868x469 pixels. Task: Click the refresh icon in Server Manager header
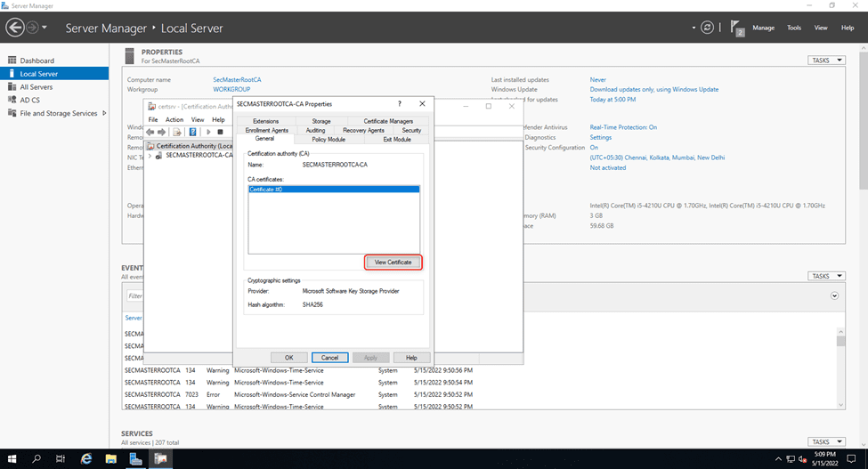click(707, 27)
